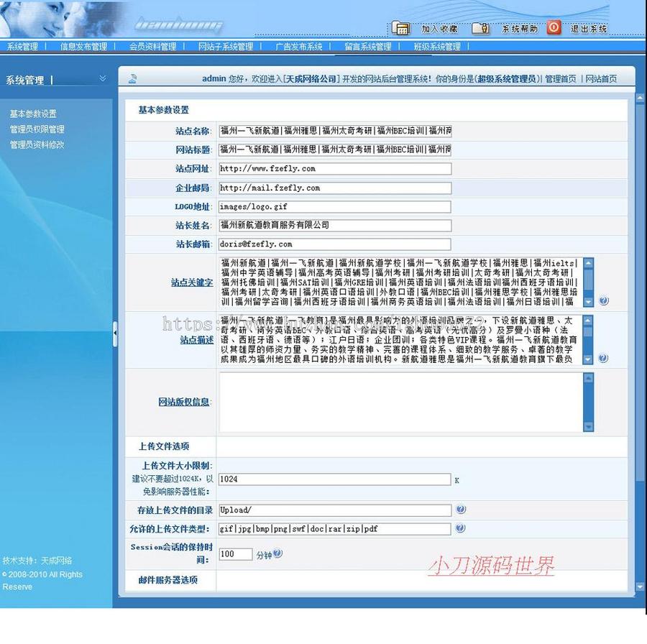Click help icon beside 存放上传文件的目录 field

[462, 510]
